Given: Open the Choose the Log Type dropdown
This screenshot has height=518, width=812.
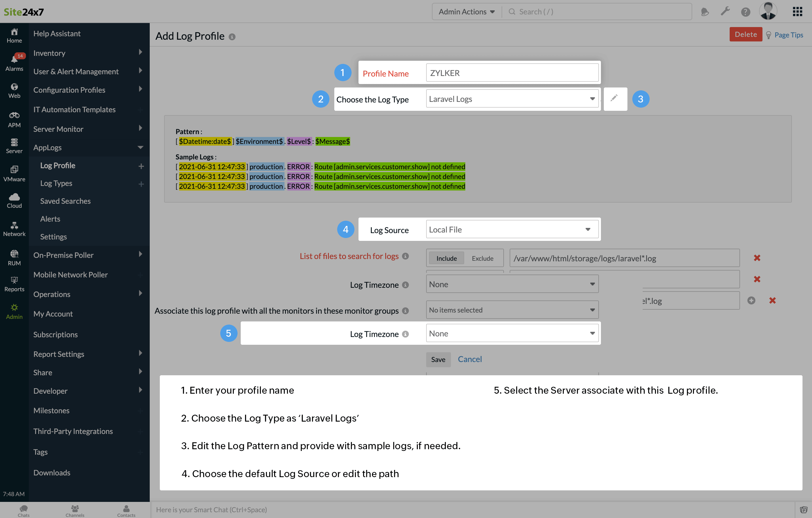Looking at the screenshot, I should click(512, 99).
